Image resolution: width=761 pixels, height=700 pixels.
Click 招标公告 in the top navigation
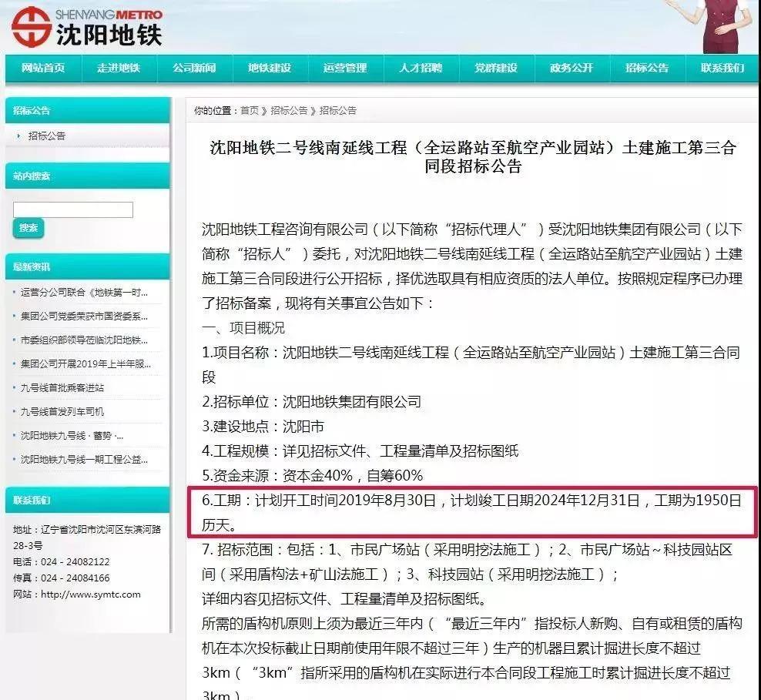pos(647,68)
